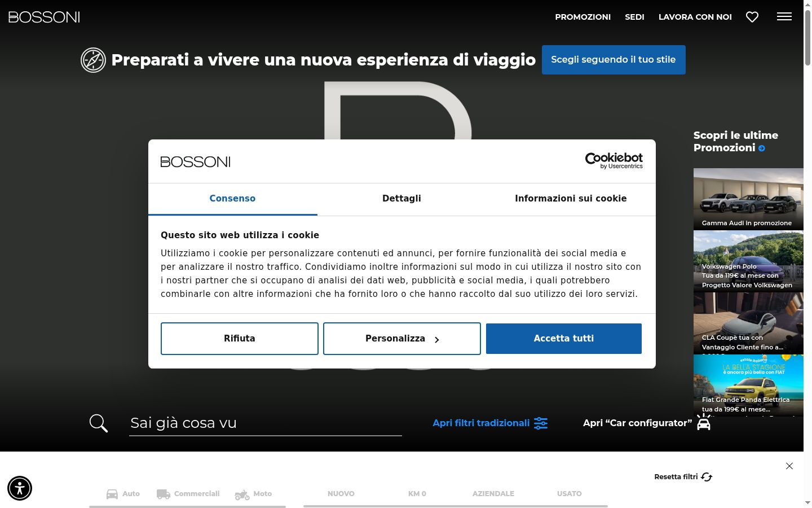Click the Resetta filtri text
Viewport: 812px width, 508px height.
[676, 477]
